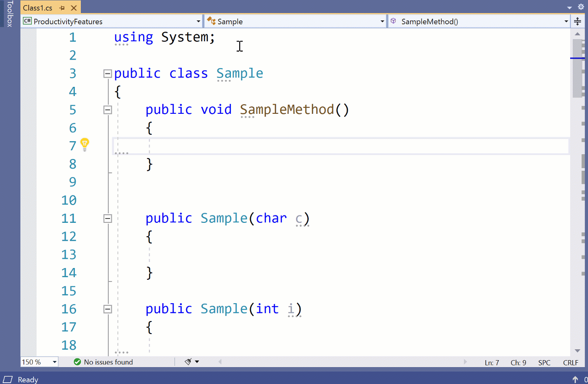This screenshot has height=384, width=588.
Task: Open the Code Cleanup profile dropdown arrow
Action: pos(196,361)
